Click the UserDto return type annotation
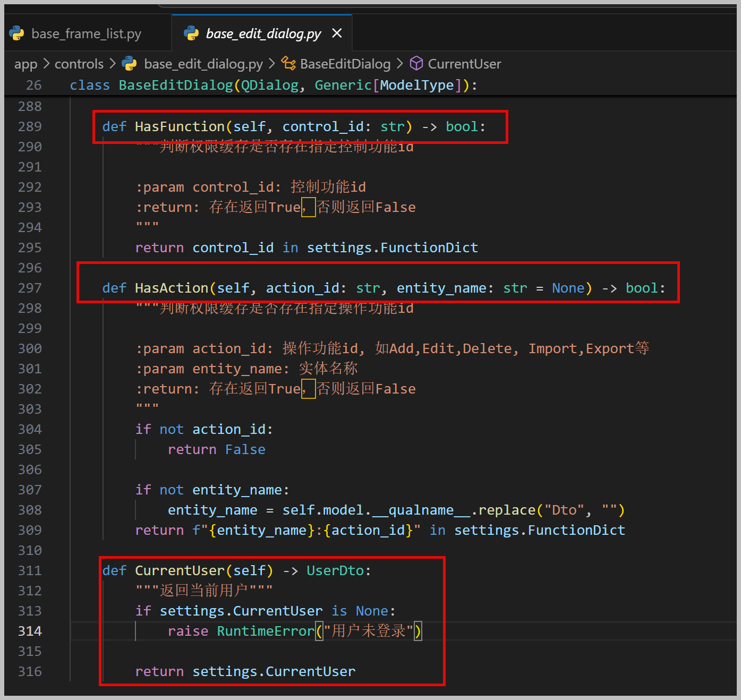 (x=335, y=570)
